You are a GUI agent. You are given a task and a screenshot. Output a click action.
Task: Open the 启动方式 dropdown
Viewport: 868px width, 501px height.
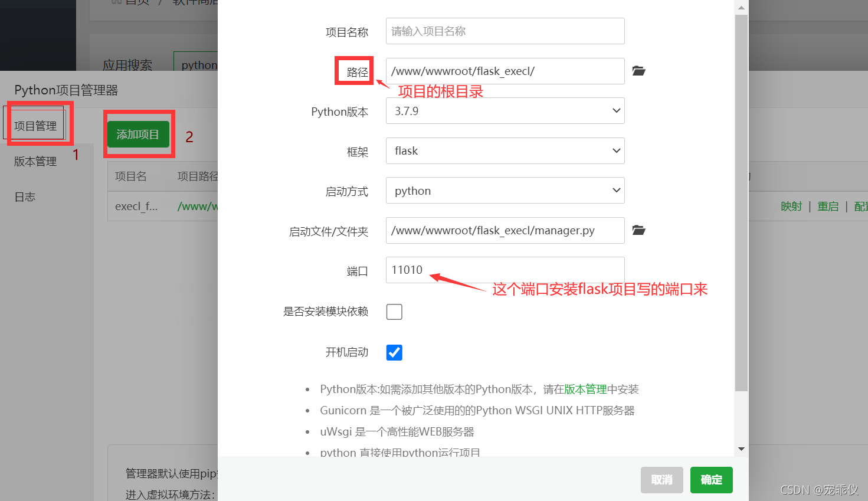(x=505, y=190)
